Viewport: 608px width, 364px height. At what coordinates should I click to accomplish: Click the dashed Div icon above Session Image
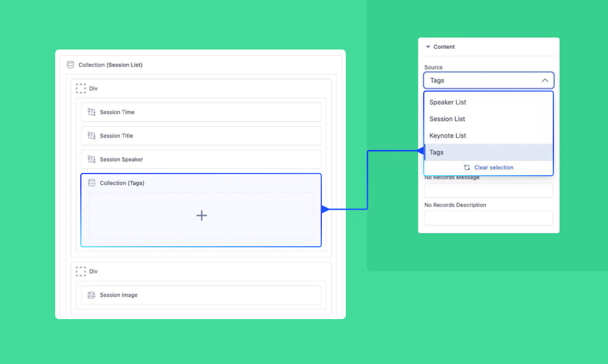(x=81, y=271)
